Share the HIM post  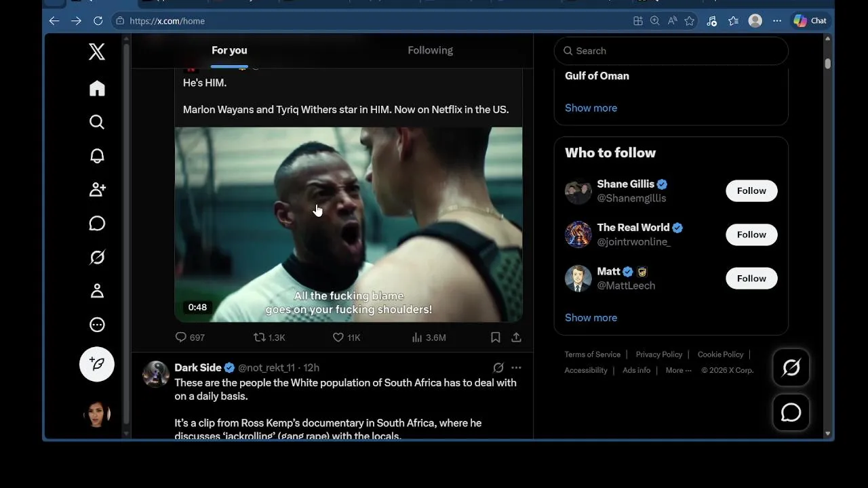pos(516,337)
